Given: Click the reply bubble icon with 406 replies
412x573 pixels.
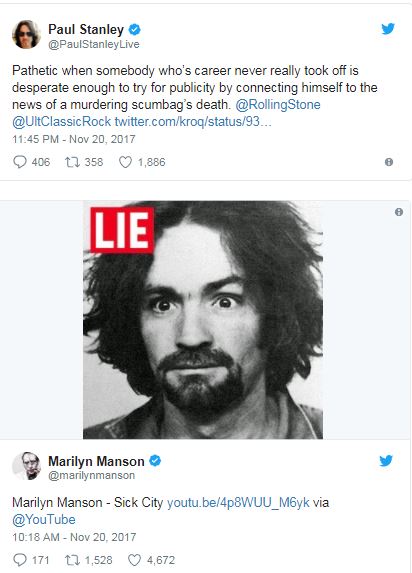Looking at the screenshot, I should (20, 162).
